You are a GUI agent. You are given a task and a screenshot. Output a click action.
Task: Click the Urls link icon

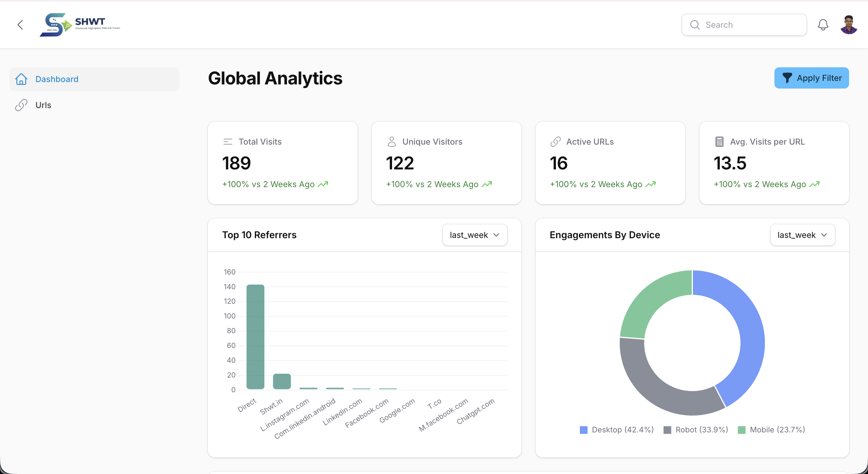pyautogui.click(x=21, y=105)
